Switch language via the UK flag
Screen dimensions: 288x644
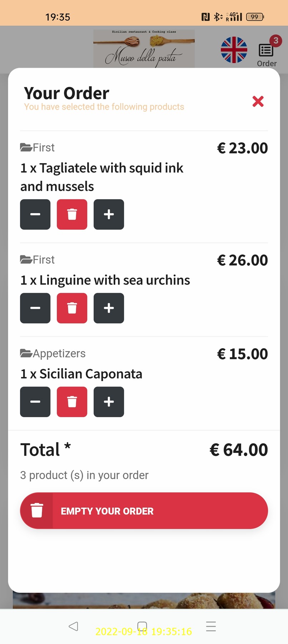[234, 50]
